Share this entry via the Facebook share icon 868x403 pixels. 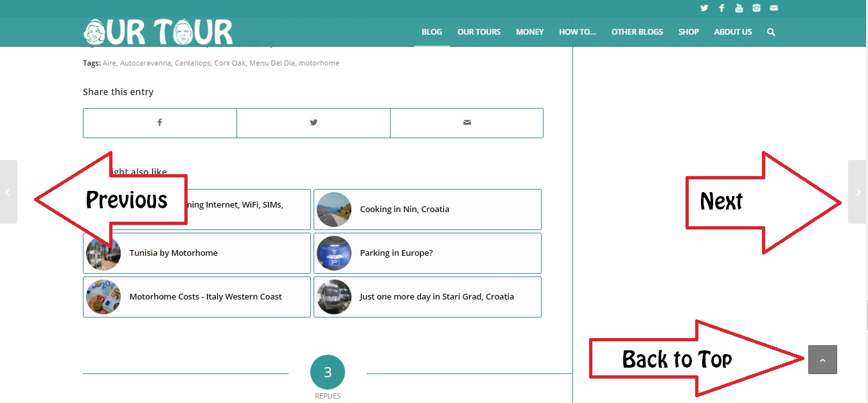[159, 122]
